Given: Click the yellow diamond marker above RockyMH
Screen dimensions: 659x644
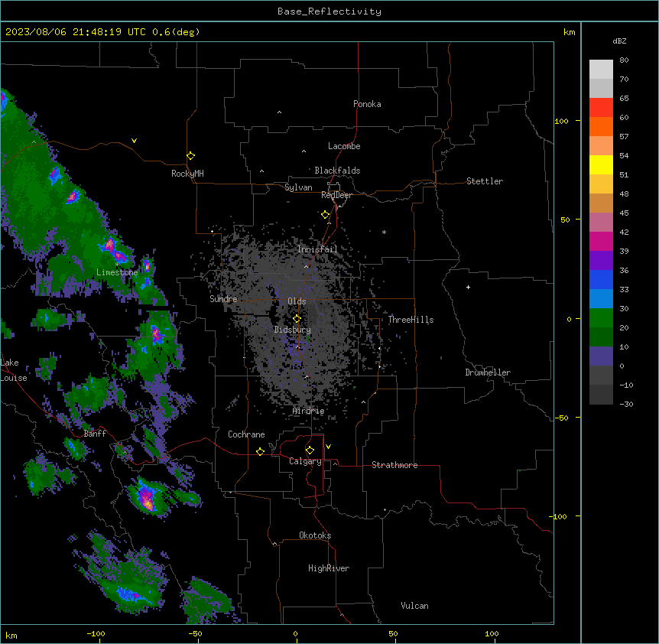Looking at the screenshot, I should point(190,155).
